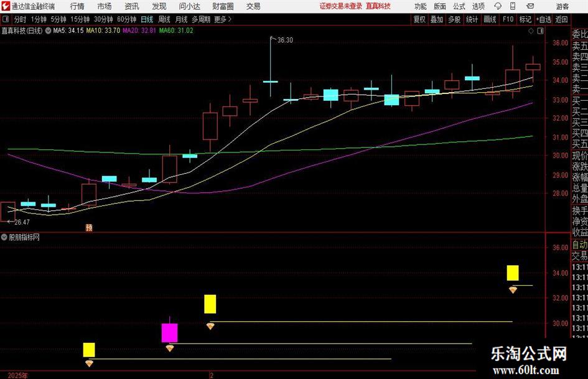Click the 叠加 overlay button
The width and height of the screenshot is (588, 379).
click(x=437, y=19)
